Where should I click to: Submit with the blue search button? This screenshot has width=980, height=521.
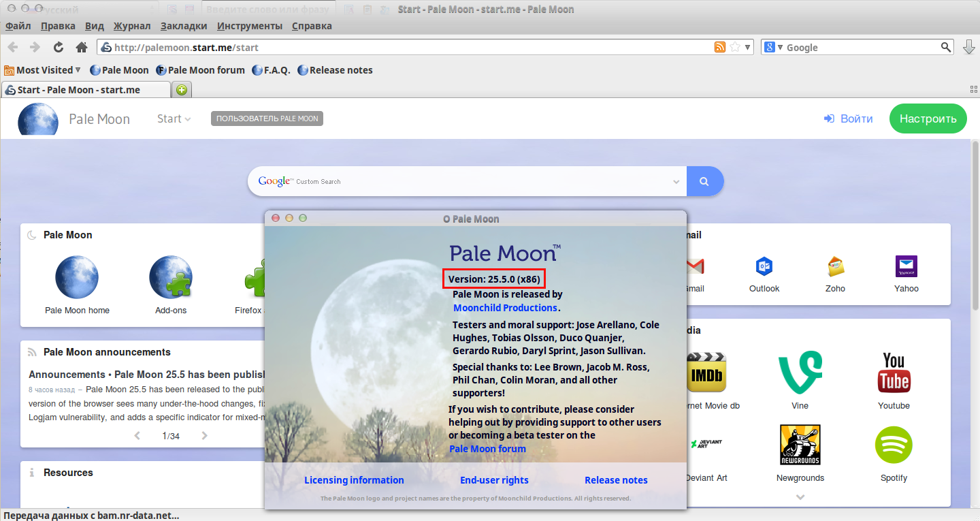[x=705, y=182]
